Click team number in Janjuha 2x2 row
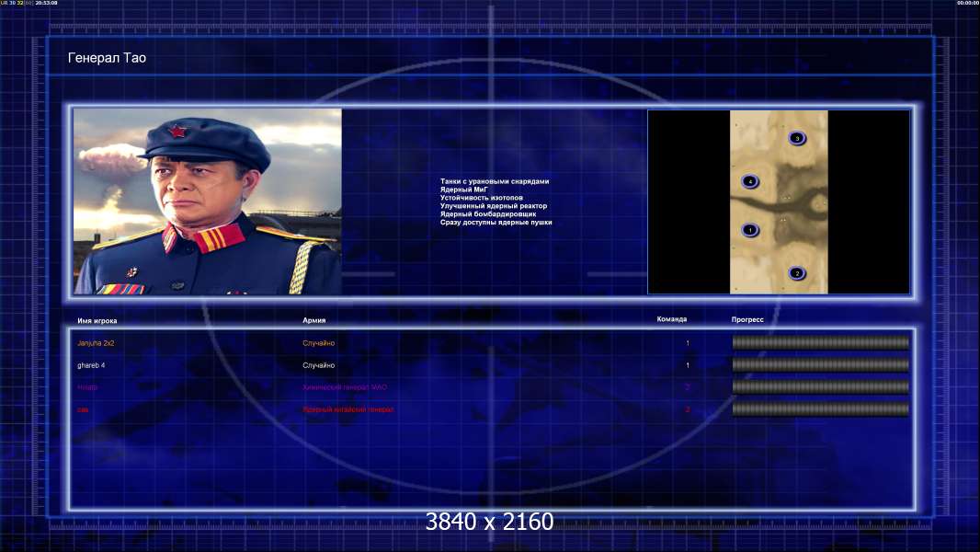 tap(688, 343)
